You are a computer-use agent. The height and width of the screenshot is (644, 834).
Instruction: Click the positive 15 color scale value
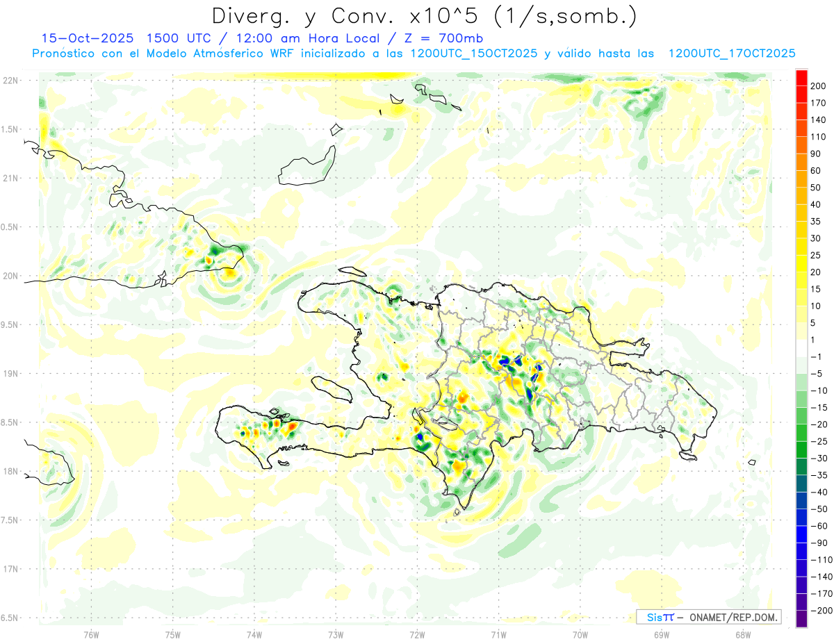pyautogui.click(x=816, y=290)
